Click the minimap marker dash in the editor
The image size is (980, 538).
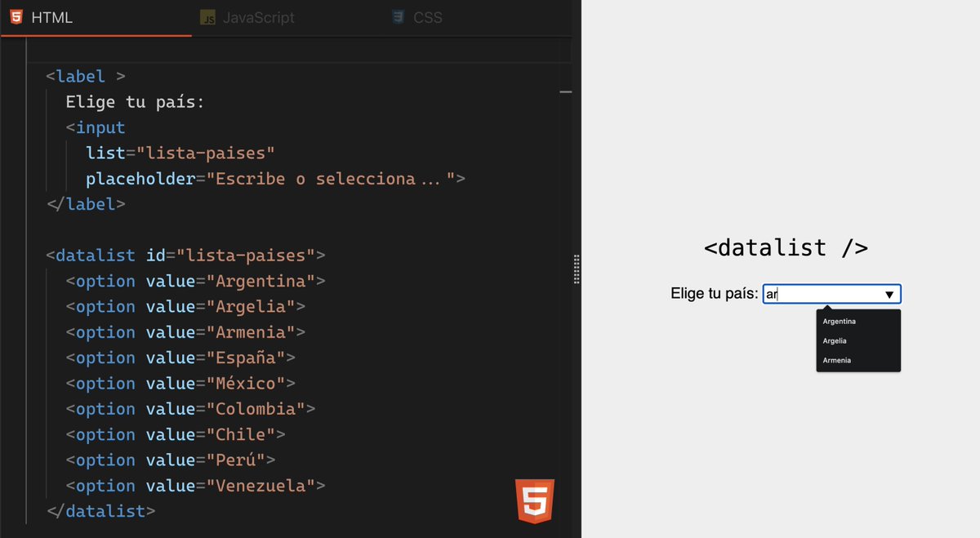565,92
